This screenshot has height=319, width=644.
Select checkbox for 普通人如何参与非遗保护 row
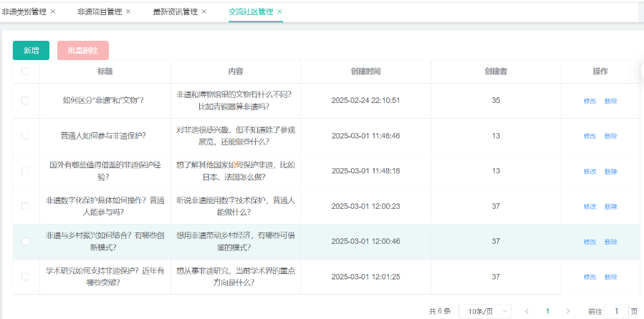tap(25, 136)
